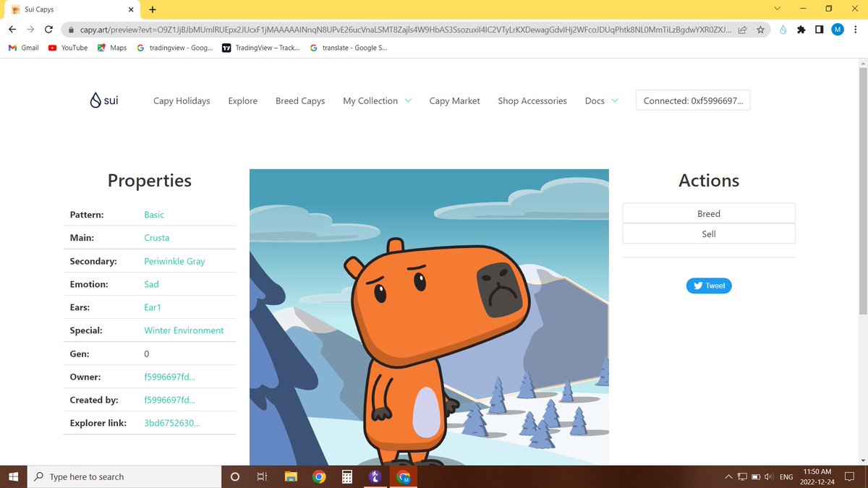The image size is (868, 488).
Task: Expand the Docs dropdown menu
Action: click(602, 101)
